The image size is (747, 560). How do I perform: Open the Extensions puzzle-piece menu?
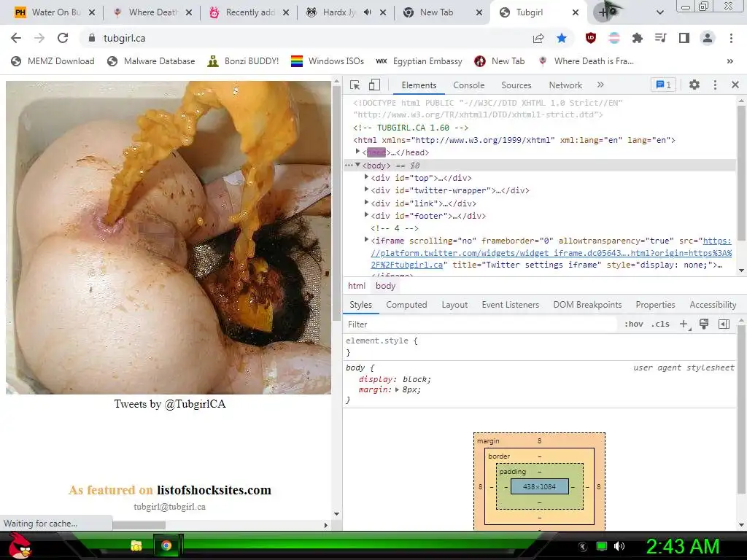637,38
